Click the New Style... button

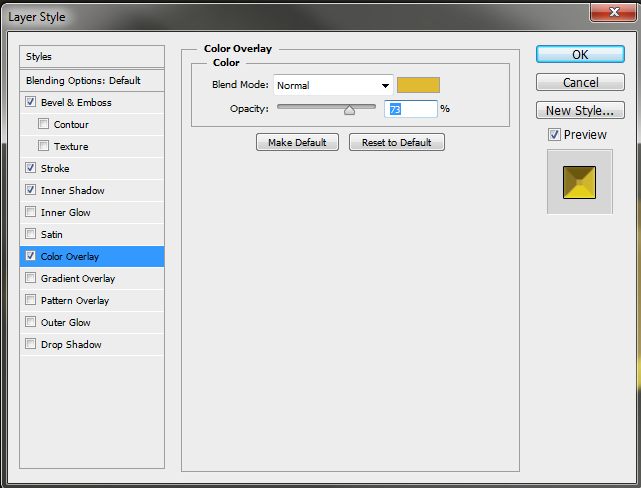pos(580,110)
